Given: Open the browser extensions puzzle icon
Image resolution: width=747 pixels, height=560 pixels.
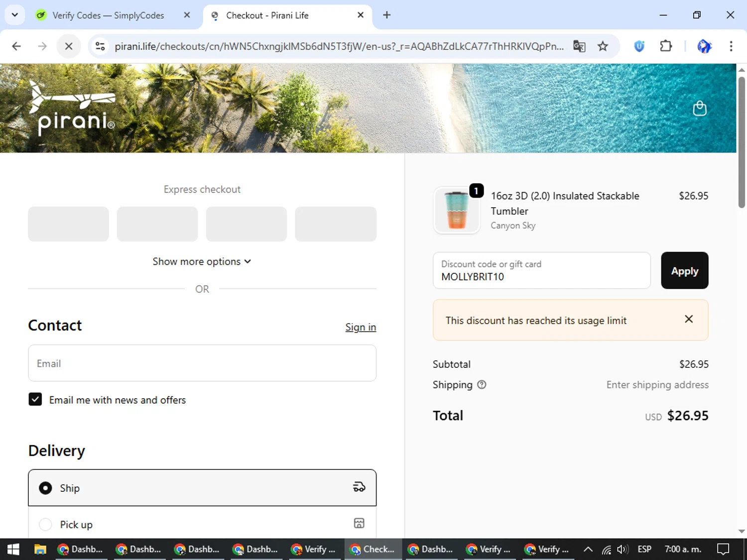Looking at the screenshot, I should [666, 46].
